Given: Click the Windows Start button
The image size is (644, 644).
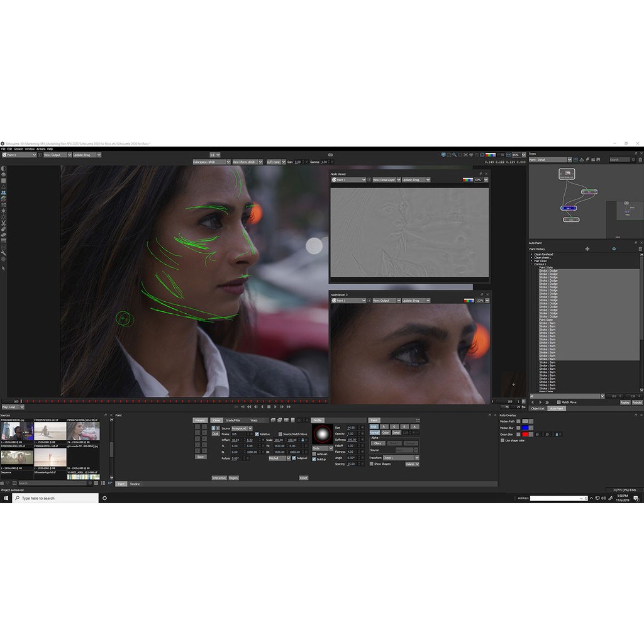Looking at the screenshot, I should (x=6, y=498).
